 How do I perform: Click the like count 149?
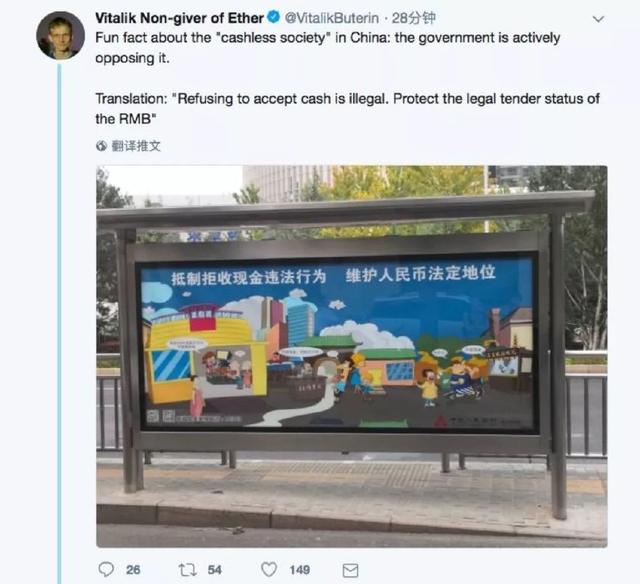click(x=300, y=570)
